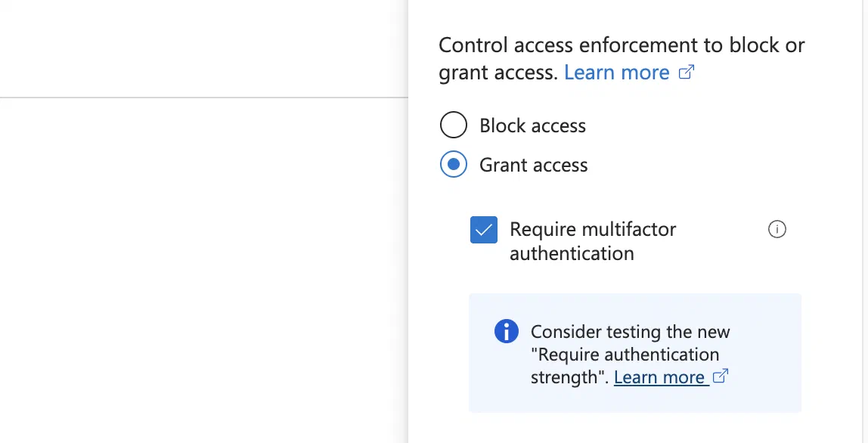
Task: Open Learn more link about access enforcement
Action: (x=617, y=73)
